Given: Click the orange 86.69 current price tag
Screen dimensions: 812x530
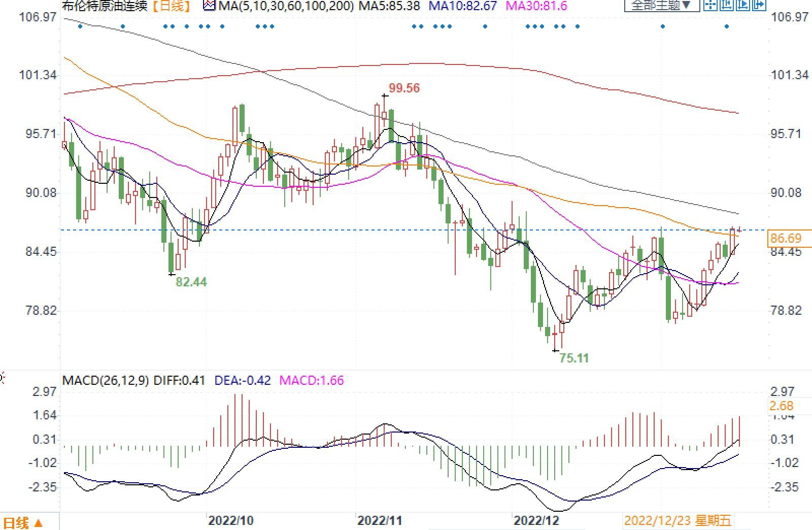Looking at the screenshot, I should [786, 239].
